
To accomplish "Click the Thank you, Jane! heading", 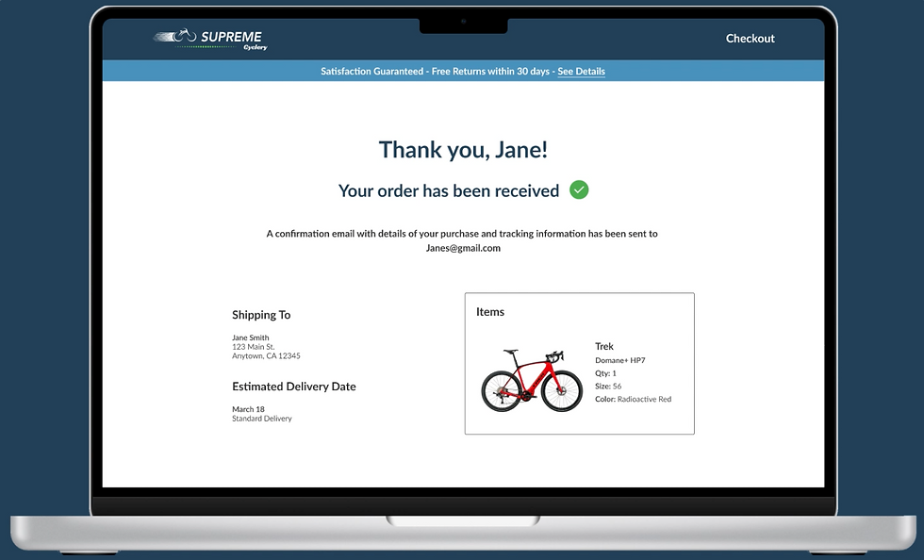I will [x=463, y=150].
